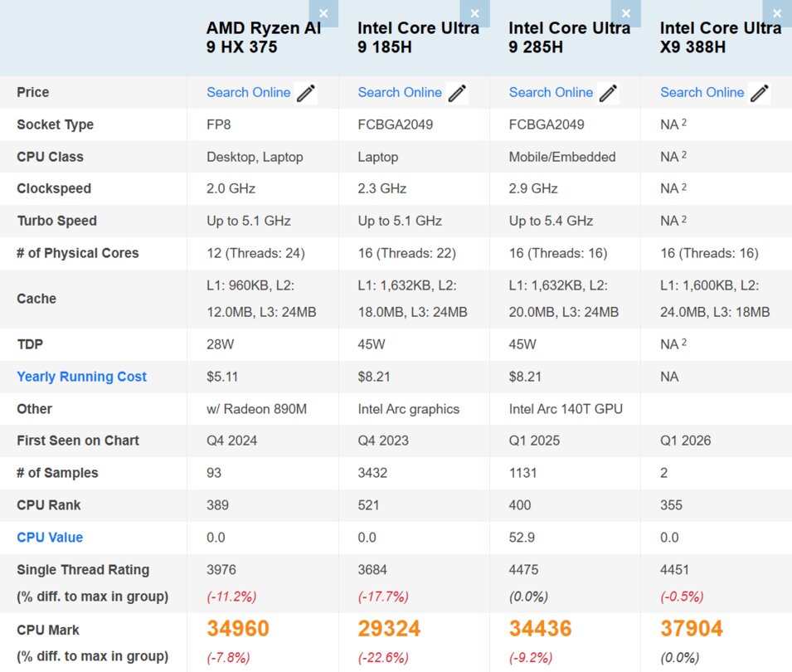Search Online price for Core Ultra 9 285H
The height and width of the screenshot is (672, 792).
click(x=551, y=93)
